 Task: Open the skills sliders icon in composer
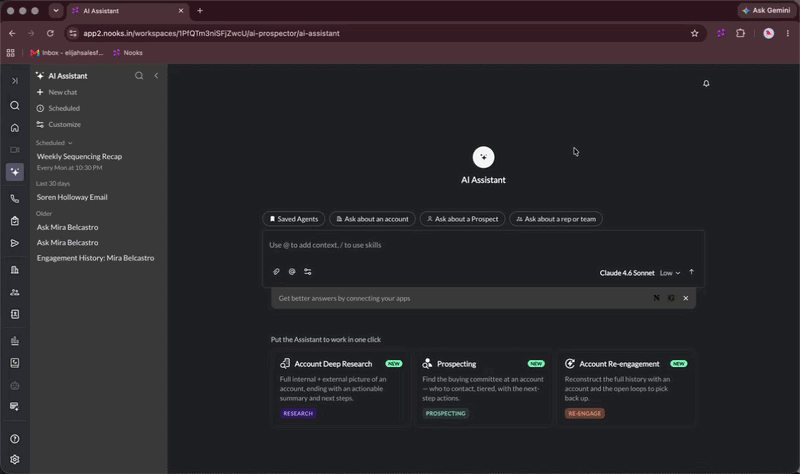[308, 272]
